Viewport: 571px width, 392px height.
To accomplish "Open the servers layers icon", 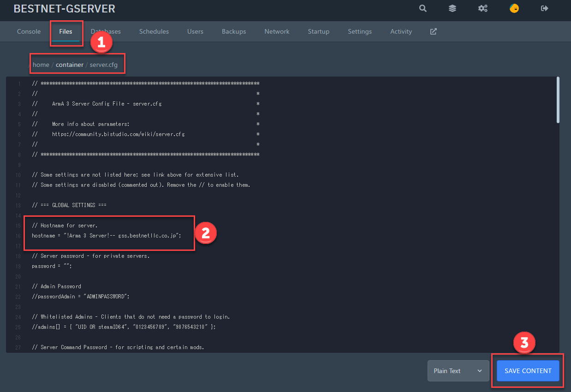I will point(452,8).
